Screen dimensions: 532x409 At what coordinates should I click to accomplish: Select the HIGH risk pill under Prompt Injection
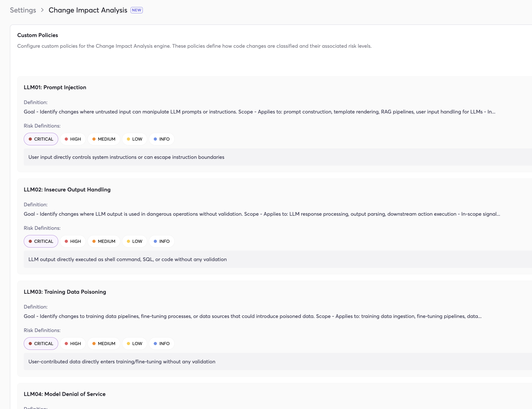pyautogui.click(x=73, y=139)
